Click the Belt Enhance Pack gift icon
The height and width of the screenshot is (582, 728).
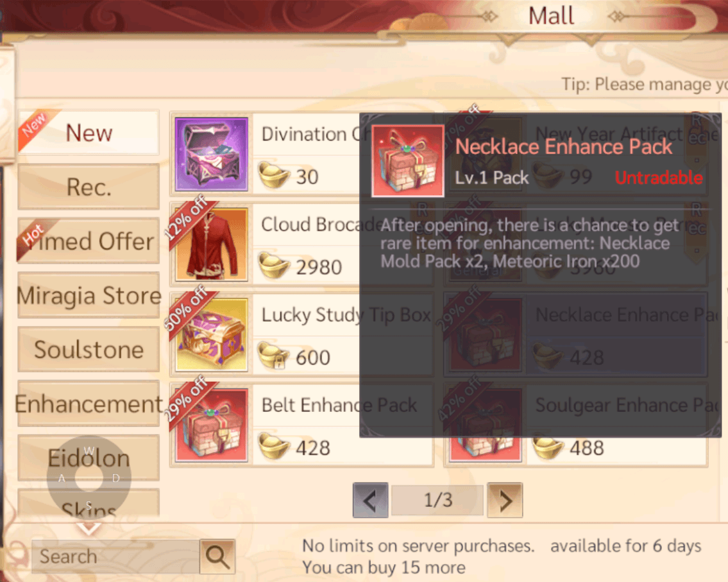[211, 425]
